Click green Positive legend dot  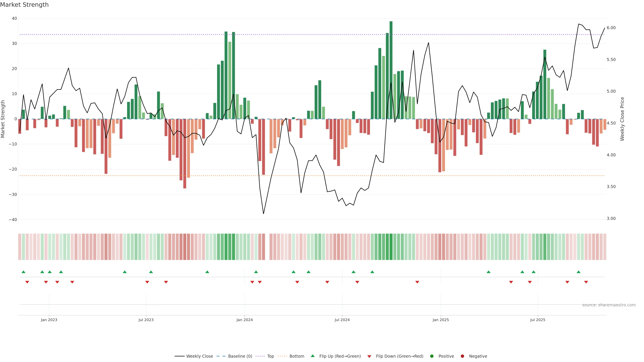click(x=432, y=356)
